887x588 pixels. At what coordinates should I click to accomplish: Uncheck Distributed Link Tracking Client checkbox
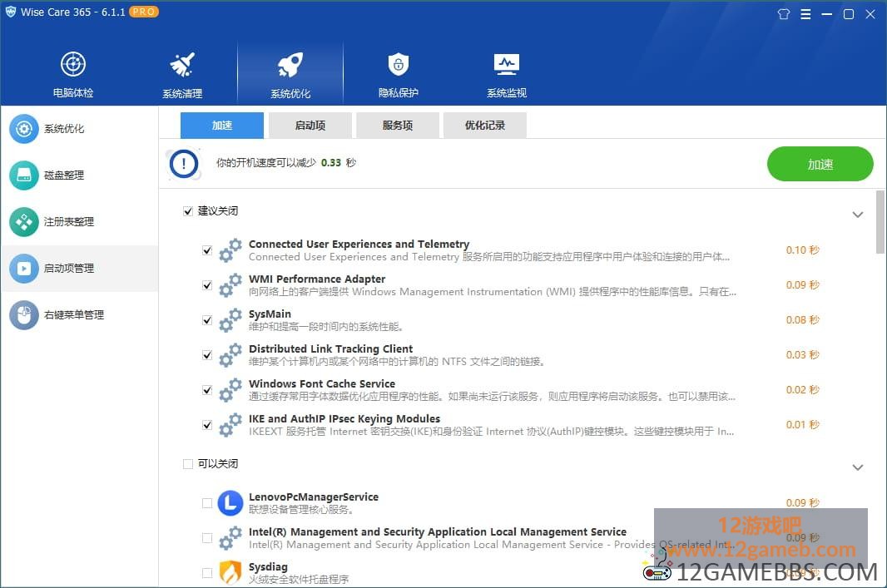click(207, 355)
